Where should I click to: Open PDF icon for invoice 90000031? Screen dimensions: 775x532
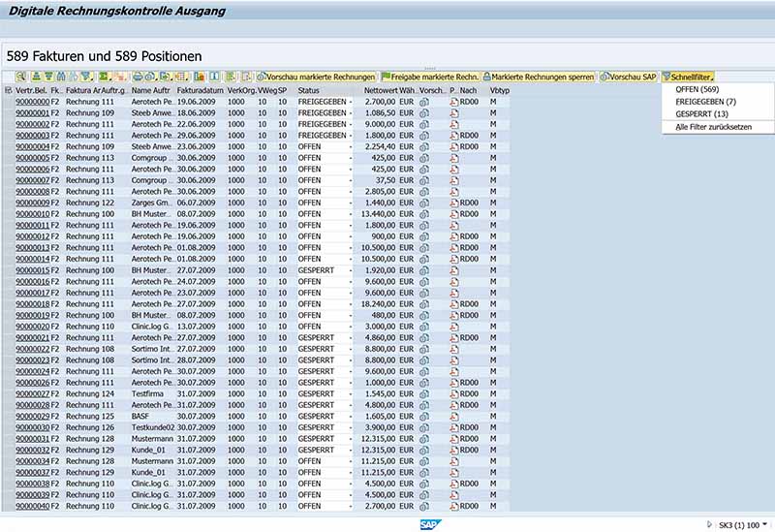pos(453,439)
